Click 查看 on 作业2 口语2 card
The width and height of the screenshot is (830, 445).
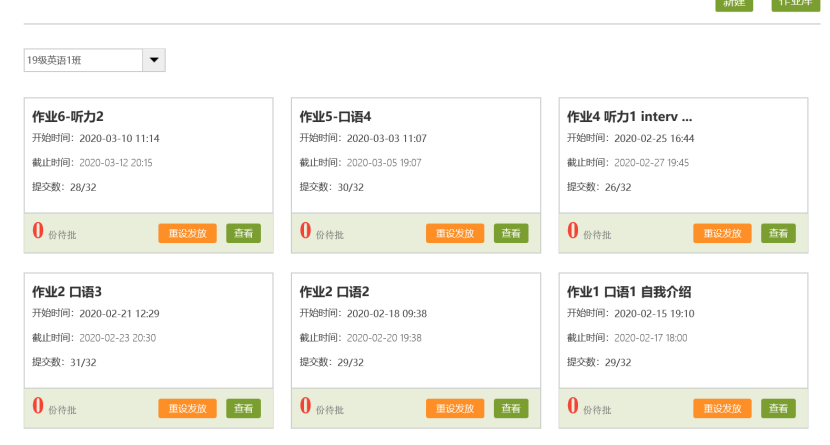pos(511,408)
